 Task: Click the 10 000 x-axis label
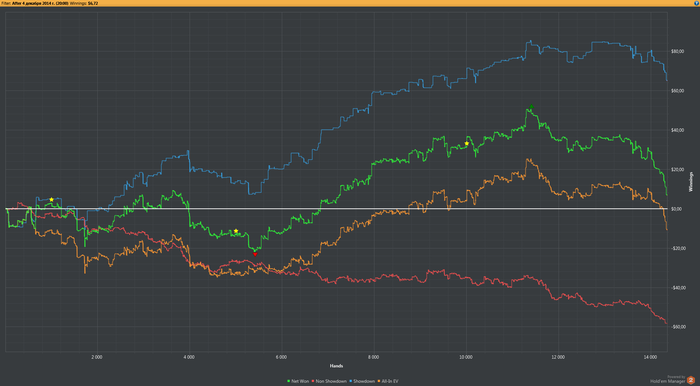coord(466,357)
